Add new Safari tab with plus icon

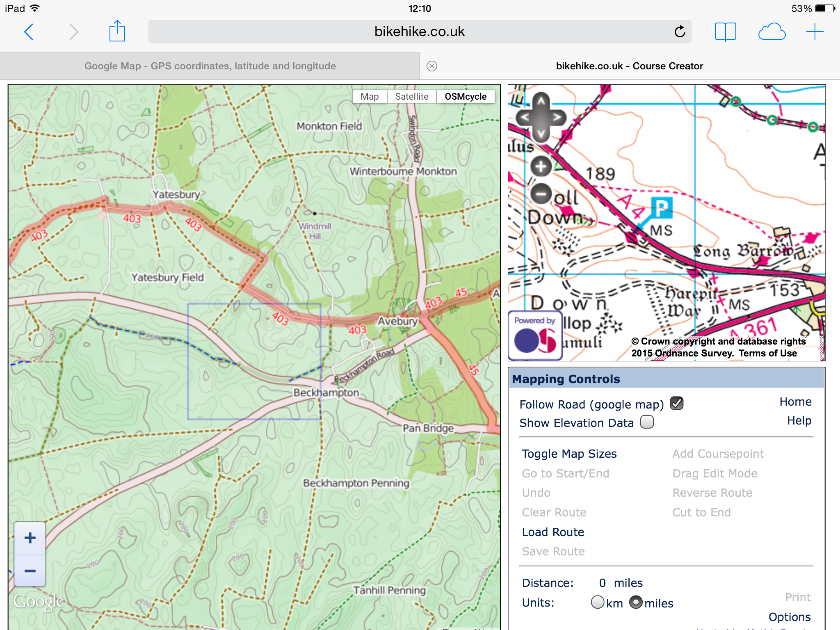[815, 32]
